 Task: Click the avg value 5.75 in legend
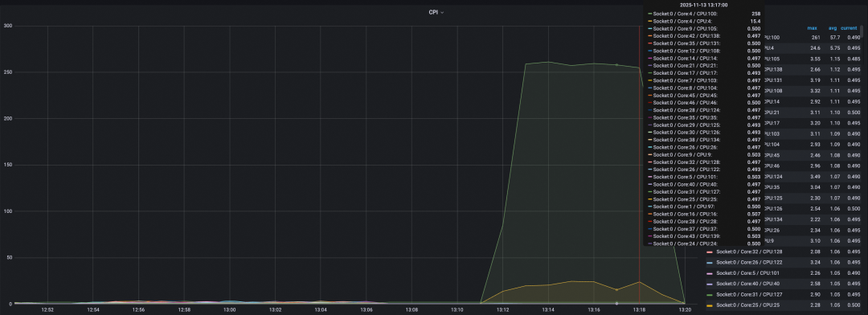[x=834, y=48]
